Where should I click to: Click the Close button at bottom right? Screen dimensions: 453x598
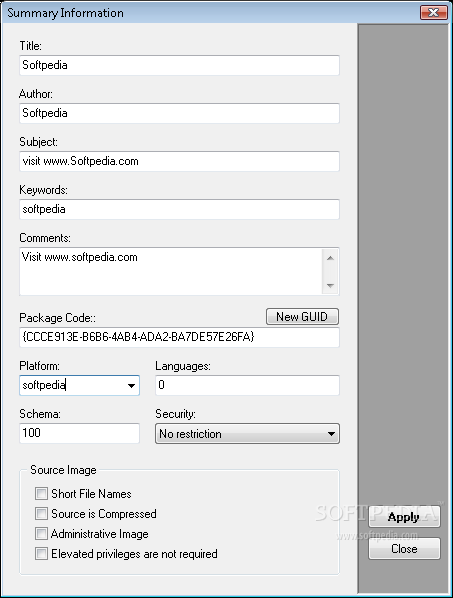coord(404,549)
